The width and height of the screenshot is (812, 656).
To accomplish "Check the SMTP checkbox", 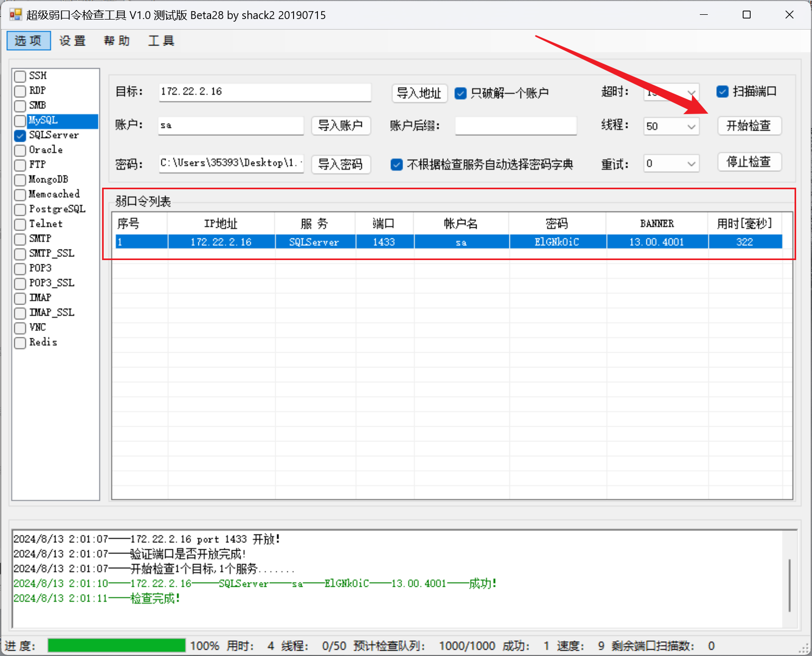I will click(x=20, y=239).
